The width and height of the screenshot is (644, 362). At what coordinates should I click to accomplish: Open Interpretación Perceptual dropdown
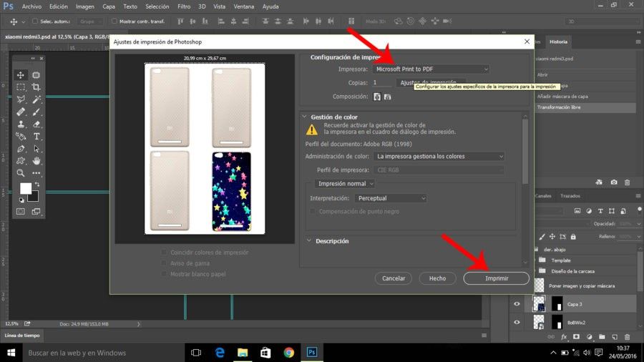click(391, 198)
